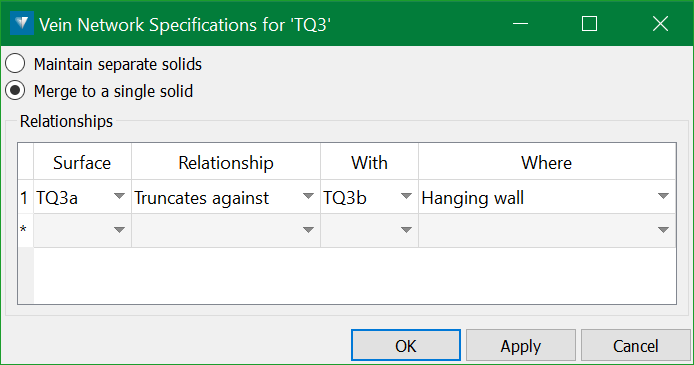Maximize the Vein Network Specifications window
This screenshot has height=365, width=694.
pos(589,23)
